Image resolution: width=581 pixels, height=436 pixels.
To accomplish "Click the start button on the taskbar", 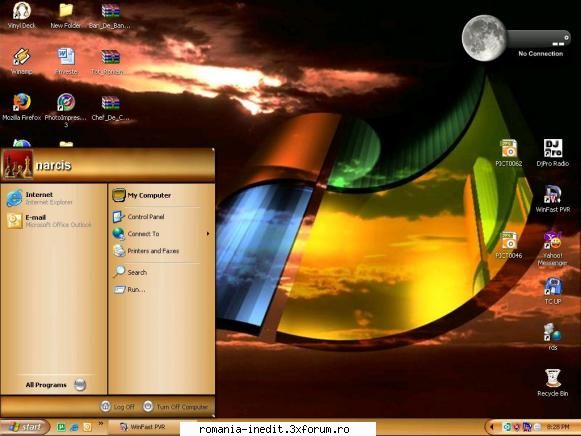I will pyautogui.click(x=25, y=427).
